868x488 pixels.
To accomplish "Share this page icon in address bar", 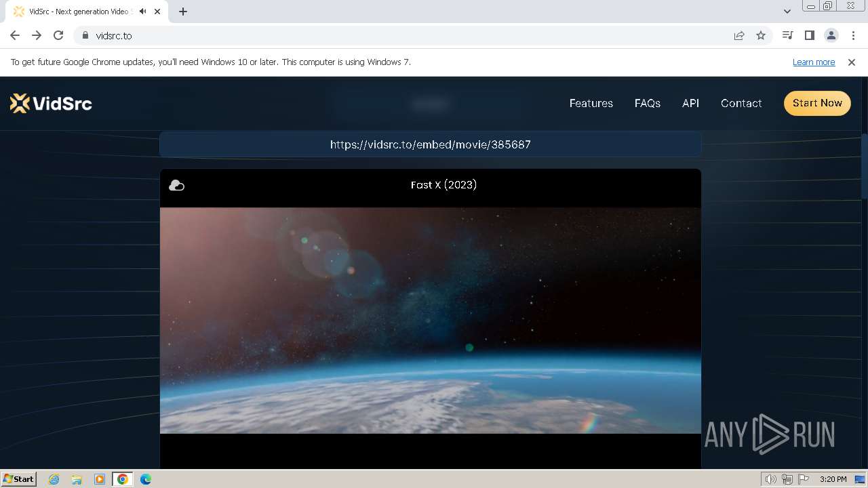I will [739, 35].
